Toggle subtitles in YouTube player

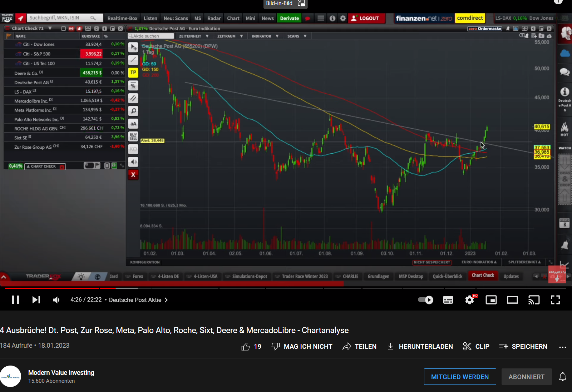coord(448,300)
